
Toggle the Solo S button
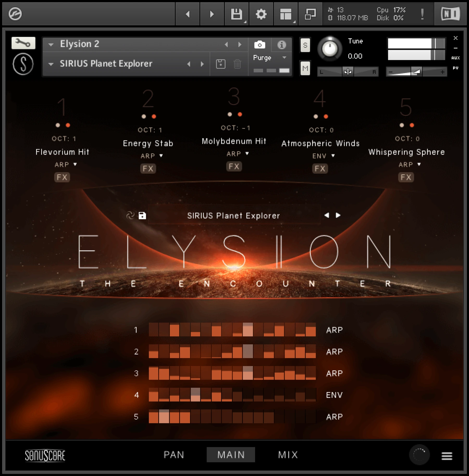coord(305,45)
